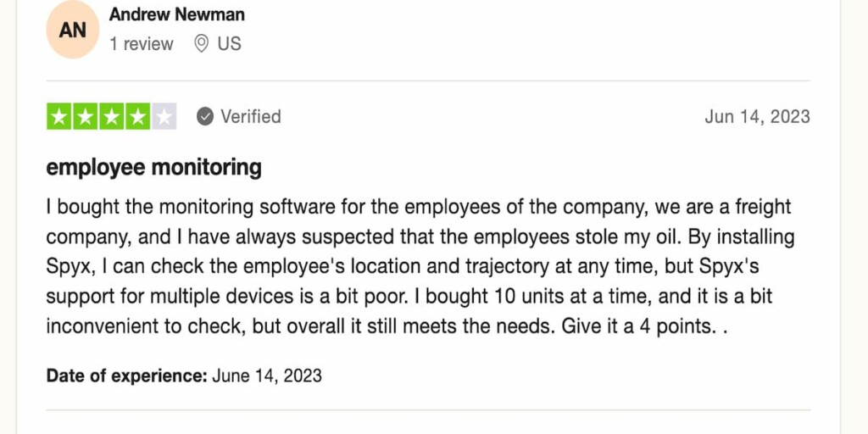
Task: Click the location pin icon
Action: click(x=202, y=44)
